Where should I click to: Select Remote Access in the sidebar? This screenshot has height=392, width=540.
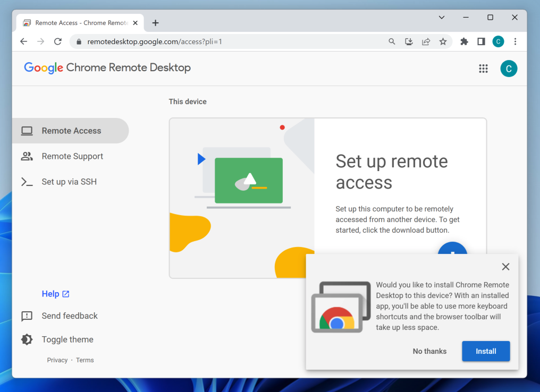point(70,131)
